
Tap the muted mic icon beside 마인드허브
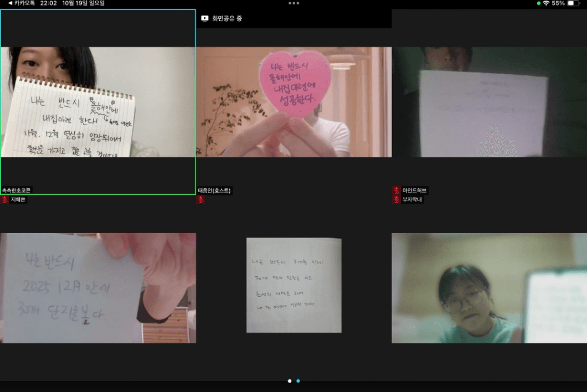pos(397,190)
